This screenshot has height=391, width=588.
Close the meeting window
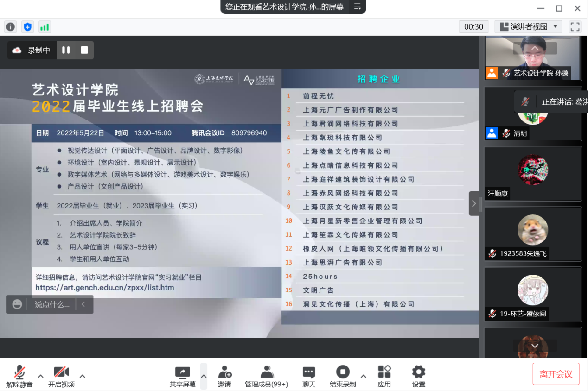pyautogui.click(x=577, y=8)
